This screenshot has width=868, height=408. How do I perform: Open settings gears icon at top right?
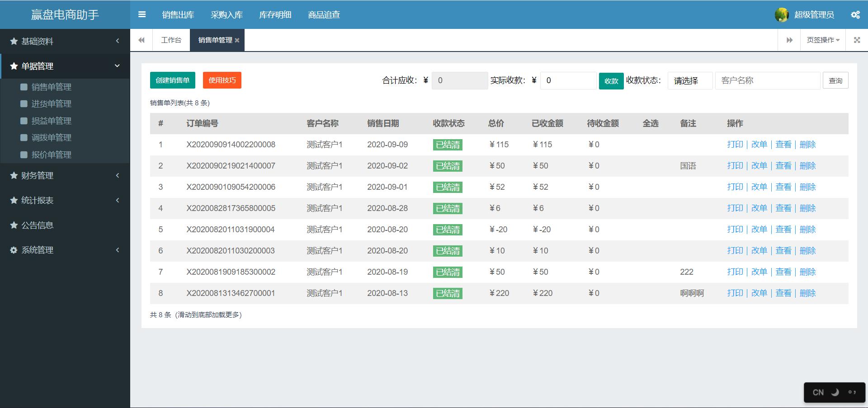855,15
